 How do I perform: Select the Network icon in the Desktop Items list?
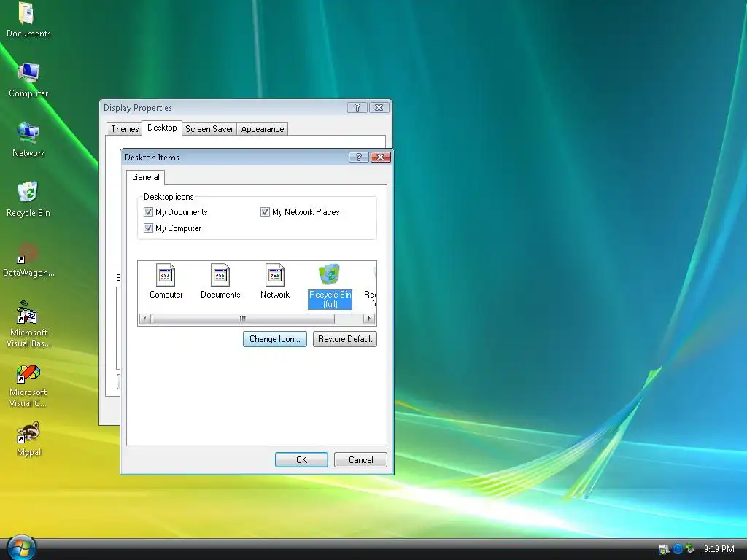pos(275,281)
